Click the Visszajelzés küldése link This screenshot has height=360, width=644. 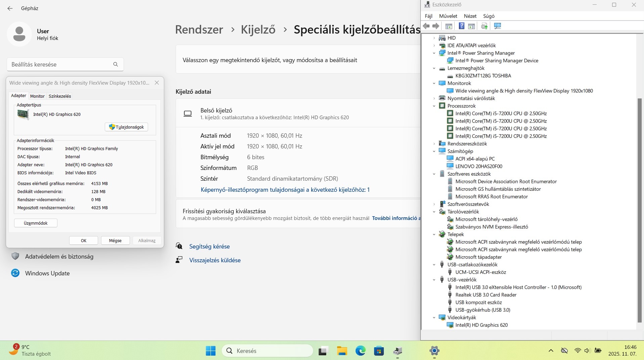215,260
